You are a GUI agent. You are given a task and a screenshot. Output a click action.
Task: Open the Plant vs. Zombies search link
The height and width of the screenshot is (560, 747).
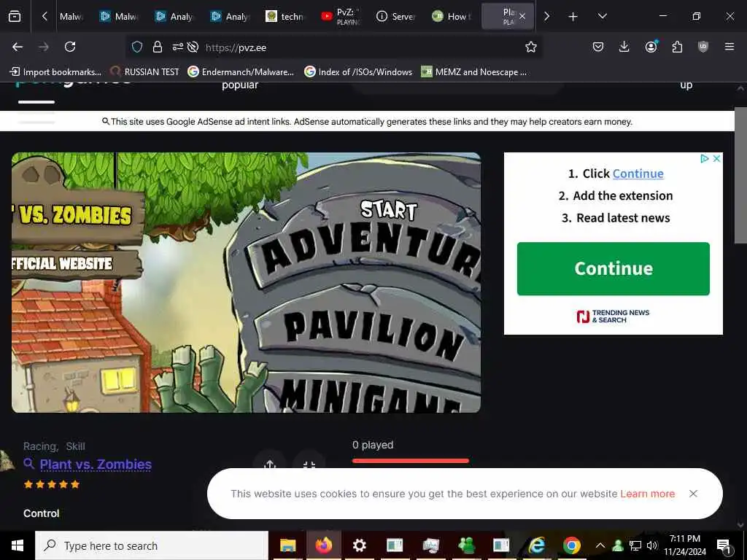click(x=96, y=464)
